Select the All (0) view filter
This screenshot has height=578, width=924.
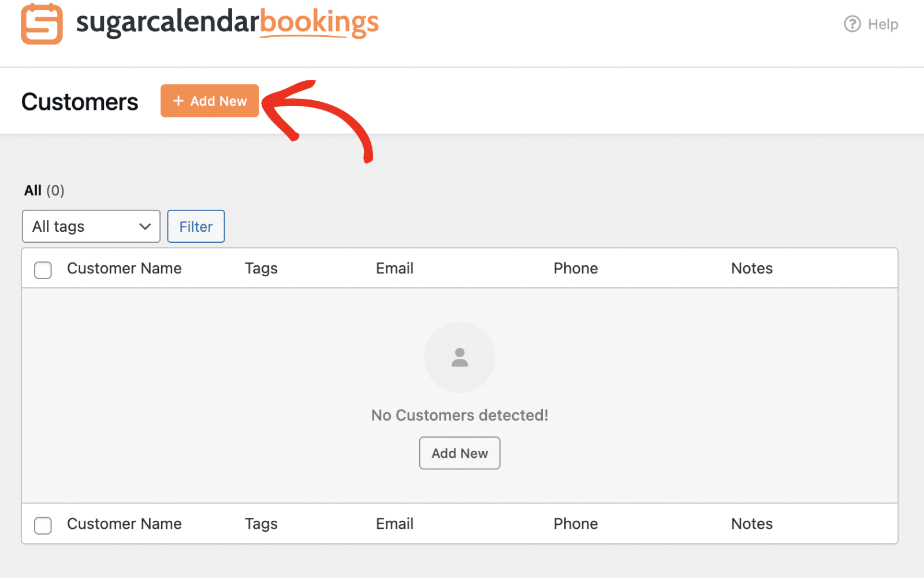pyautogui.click(x=33, y=191)
